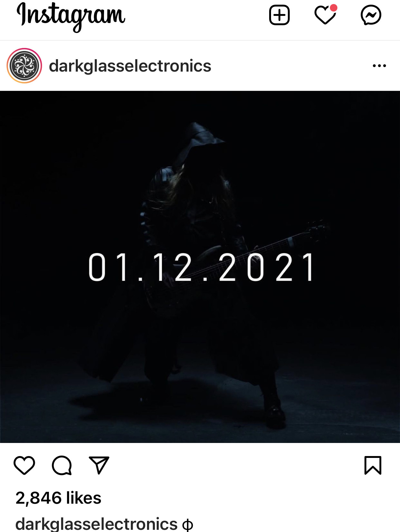Like the post with heart icon

point(24,465)
